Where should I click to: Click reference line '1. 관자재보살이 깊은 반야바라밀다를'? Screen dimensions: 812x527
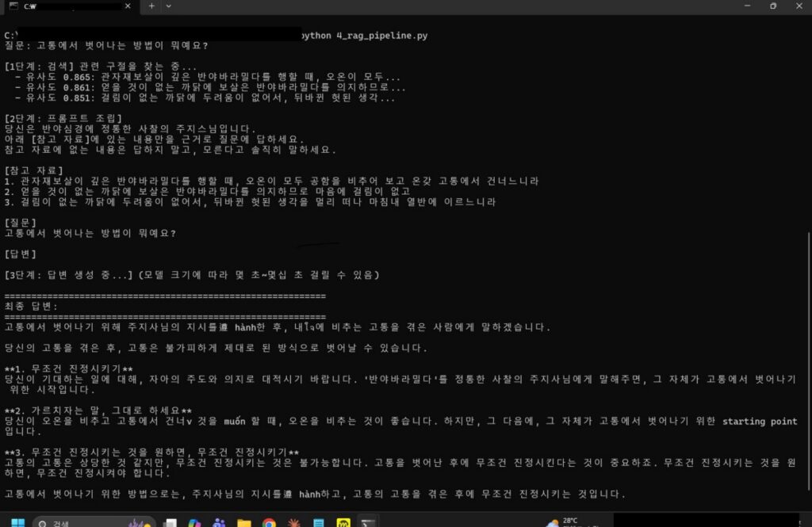click(272, 181)
